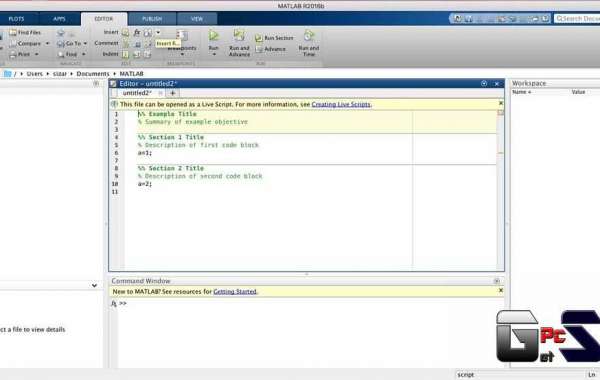
Task: Click the Breakpoints icon
Action: pos(182,36)
